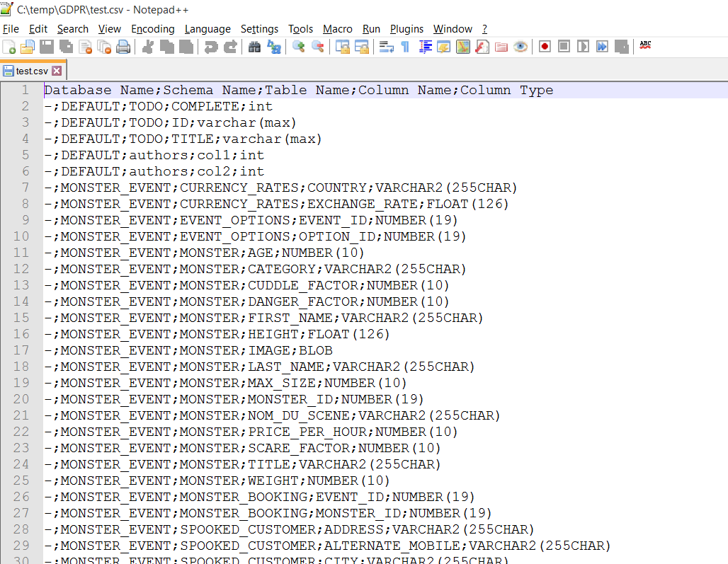The width and height of the screenshot is (728, 564).
Task: Click the Print toolbar icon
Action: click(123, 47)
